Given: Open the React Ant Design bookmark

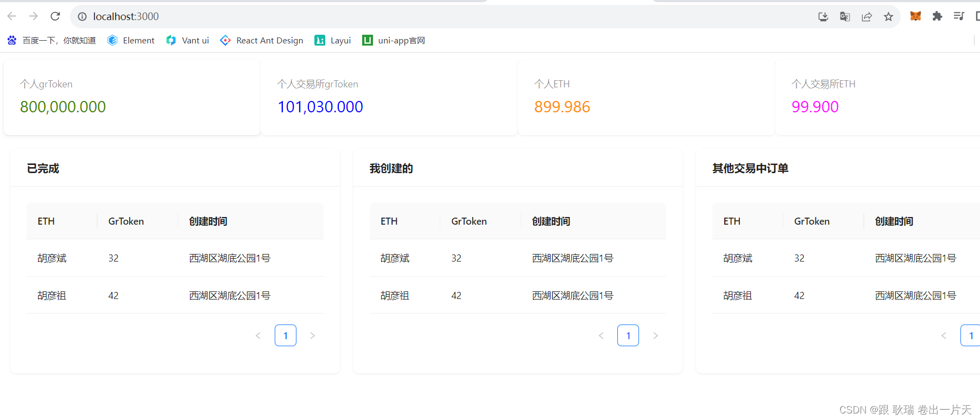Looking at the screenshot, I should coord(262,40).
